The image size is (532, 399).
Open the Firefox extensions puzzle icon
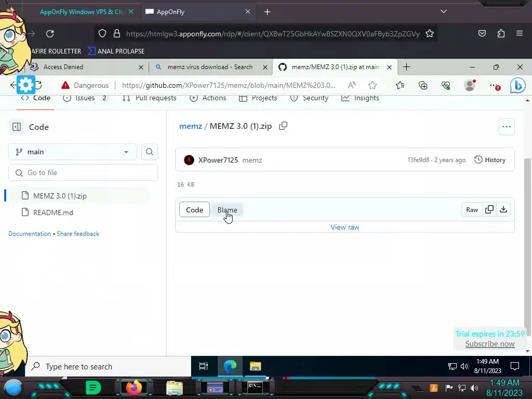501,33
